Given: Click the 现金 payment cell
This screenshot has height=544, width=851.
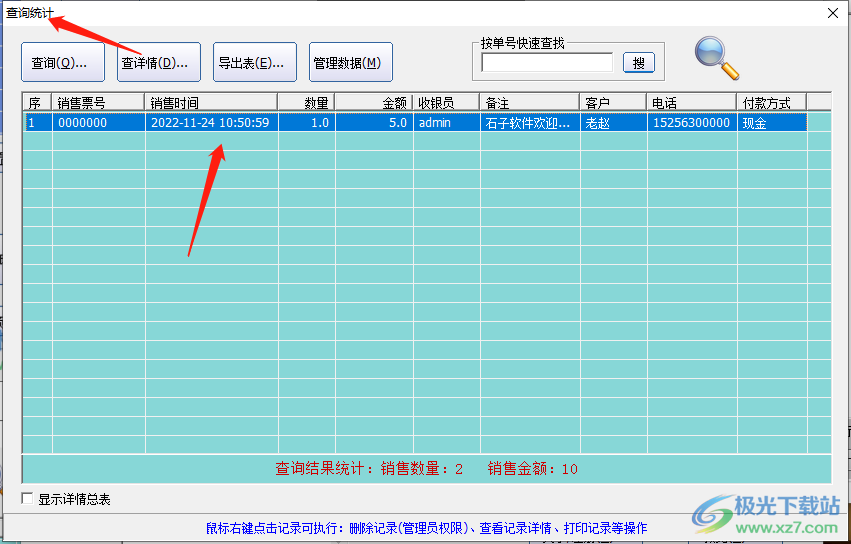Looking at the screenshot, I should (x=772, y=123).
